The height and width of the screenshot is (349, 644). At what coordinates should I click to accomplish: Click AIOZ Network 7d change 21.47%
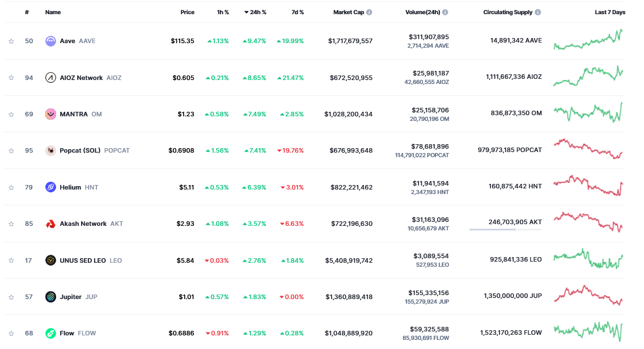pyautogui.click(x=291, y=78)
